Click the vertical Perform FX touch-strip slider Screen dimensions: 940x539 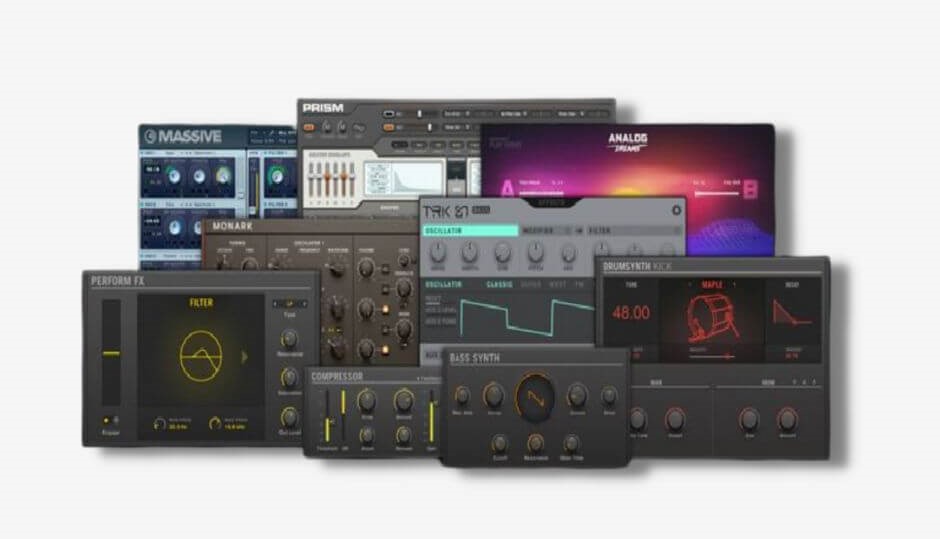[x=111, y=353]
